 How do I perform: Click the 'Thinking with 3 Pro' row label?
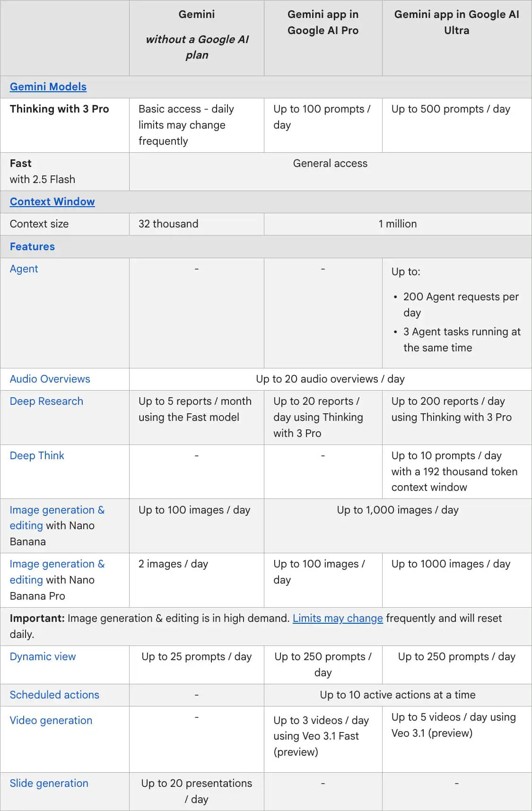click(59, 109)
